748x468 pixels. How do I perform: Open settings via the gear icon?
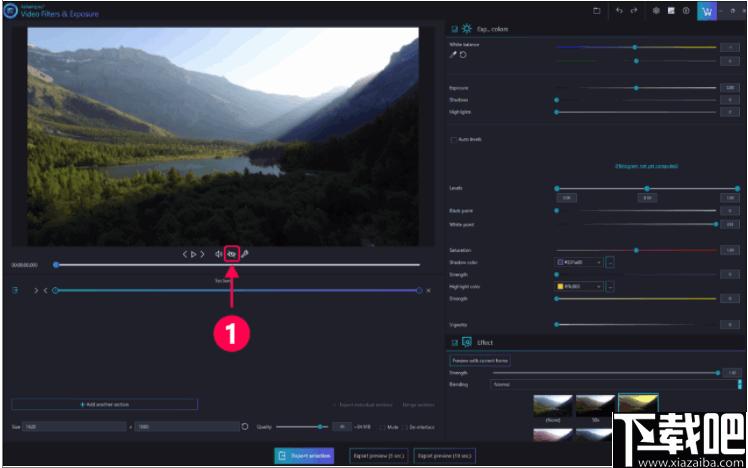point(656,10)
